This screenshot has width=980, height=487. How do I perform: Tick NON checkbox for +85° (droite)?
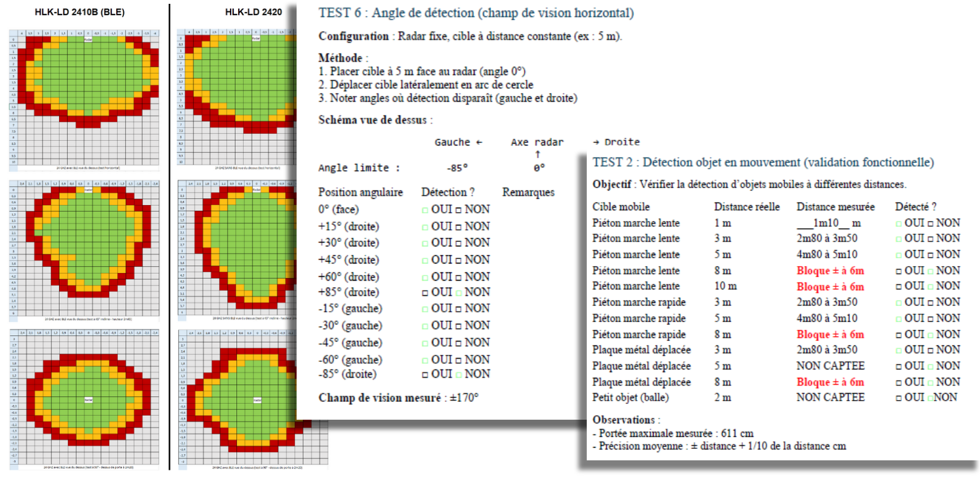pos(460,293)
